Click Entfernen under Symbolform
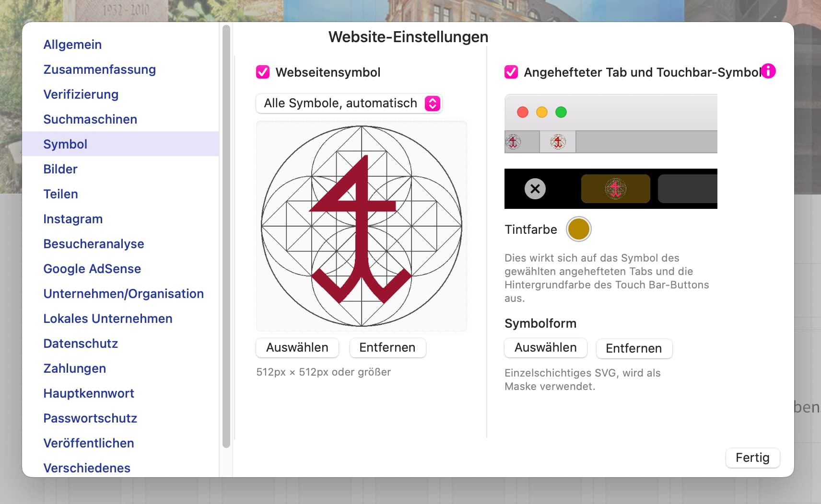The image size is (821, 504). (634, 348)
